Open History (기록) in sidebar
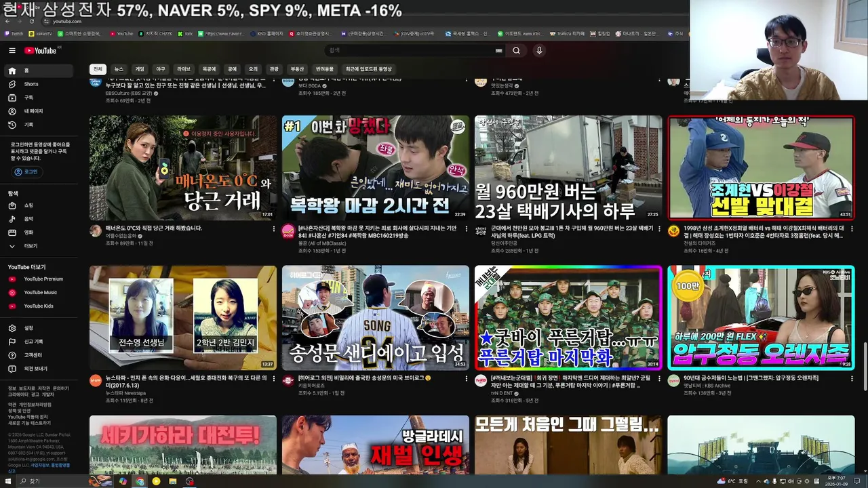 [x=39, y=125]
